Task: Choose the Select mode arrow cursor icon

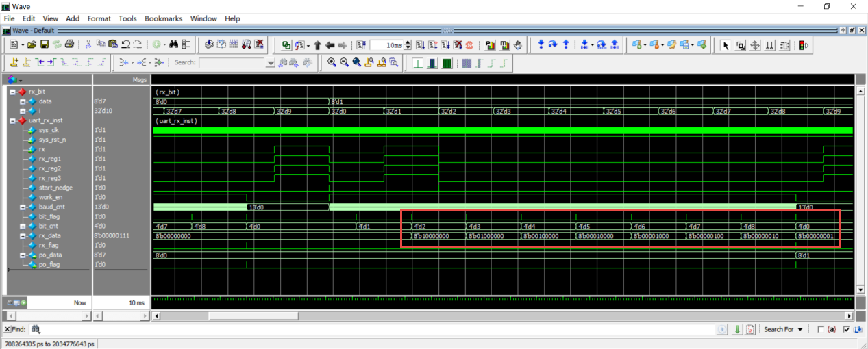Action: tap(726, 45)
